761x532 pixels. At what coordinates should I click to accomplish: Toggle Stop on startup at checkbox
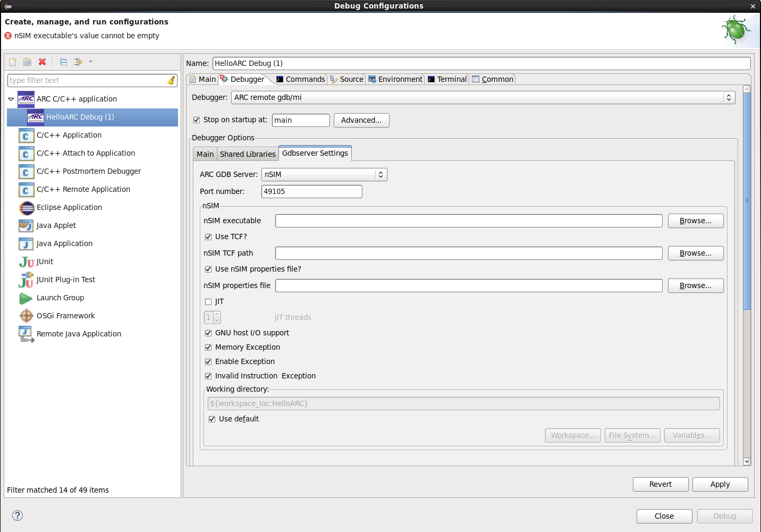click(x=197, y=120)
